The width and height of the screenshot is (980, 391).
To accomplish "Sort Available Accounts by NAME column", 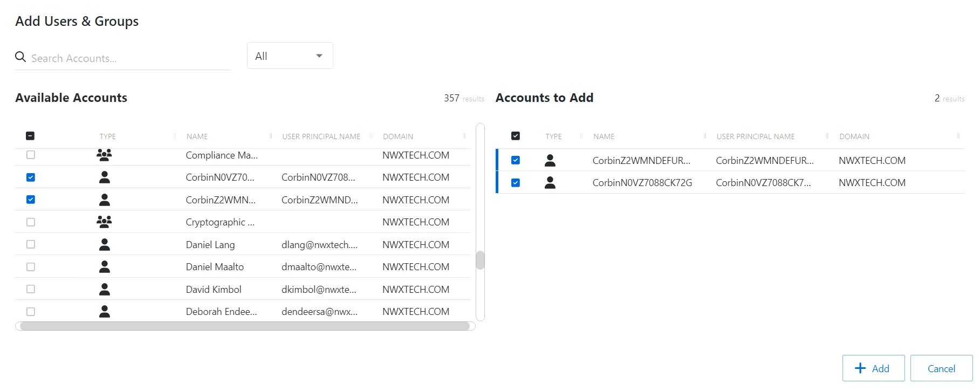I will (197, 136).
